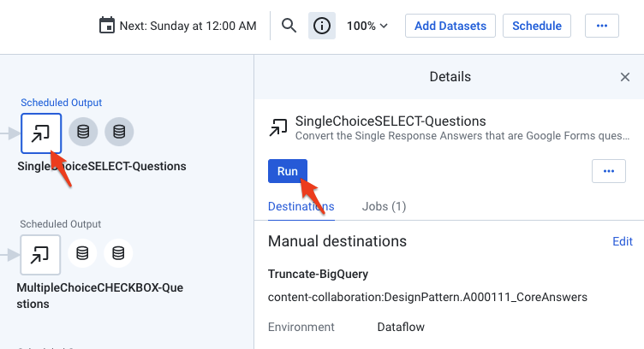Click second database icon beside SingleChoiceSELECT output
Image resolution: width=644 pixels, height=349 pixels.
tap(119, 132)
